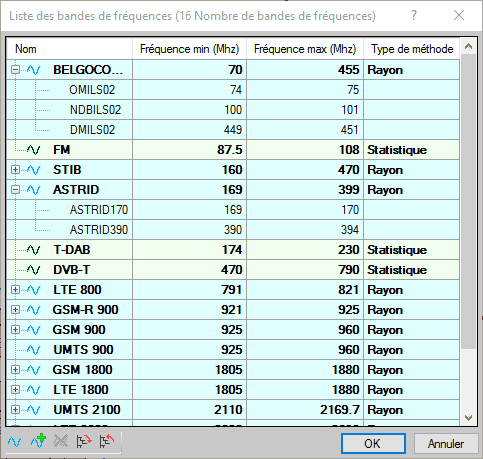483x459 pixels.
Task: Expand the GSM-R 900 band node
Action: tap(15, 310)
